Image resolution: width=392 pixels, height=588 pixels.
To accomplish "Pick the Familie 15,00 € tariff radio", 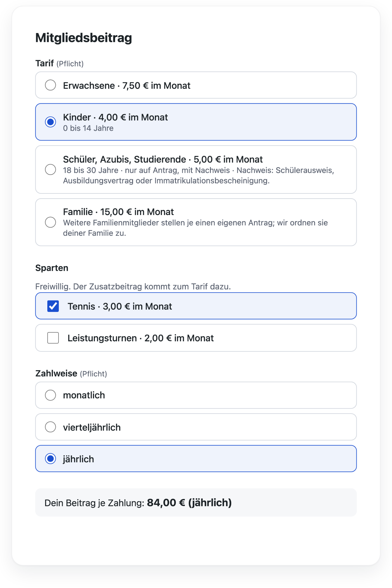I will point(50,222).
